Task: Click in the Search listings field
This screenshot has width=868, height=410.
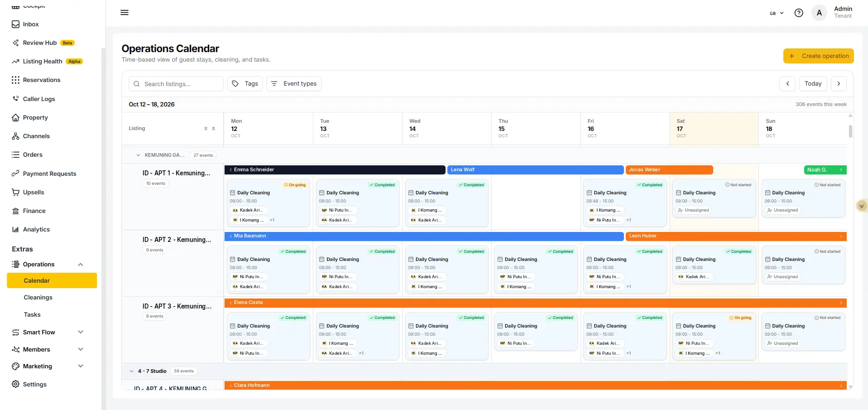Action: pos(176,84)
